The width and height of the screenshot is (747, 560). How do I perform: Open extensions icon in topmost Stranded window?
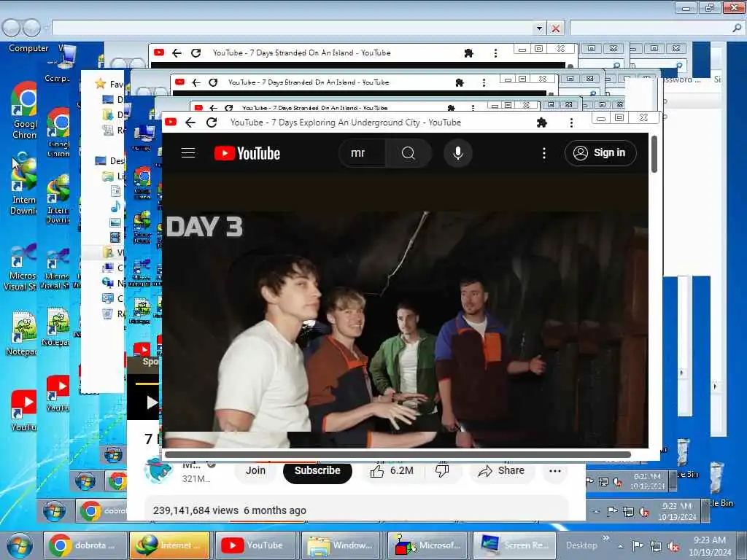pos(469,52)
